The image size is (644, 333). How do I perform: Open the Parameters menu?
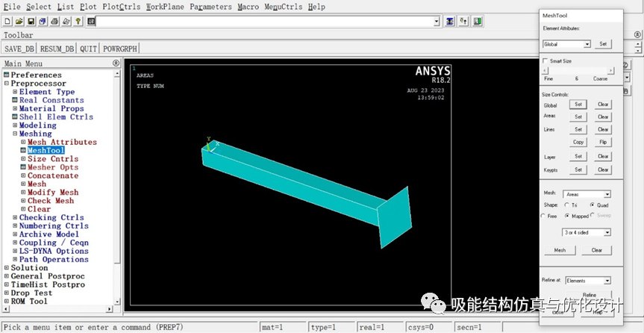[210, 7]
